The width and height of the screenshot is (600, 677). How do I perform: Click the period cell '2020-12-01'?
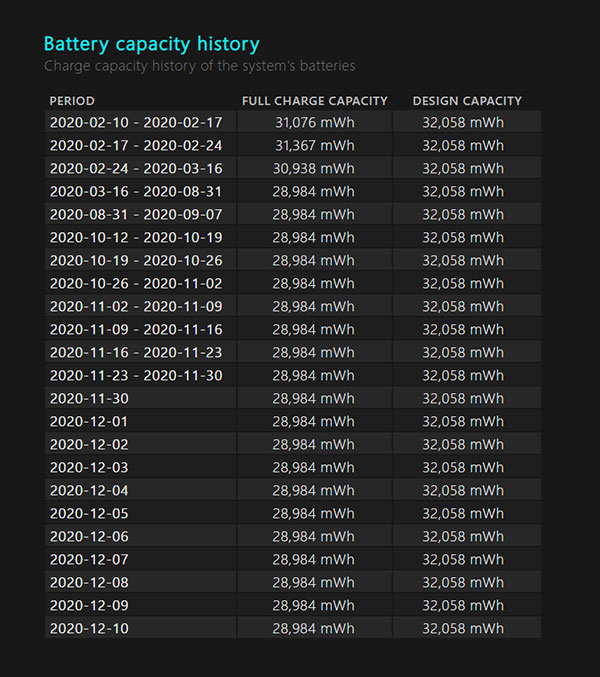click(89, 421)
